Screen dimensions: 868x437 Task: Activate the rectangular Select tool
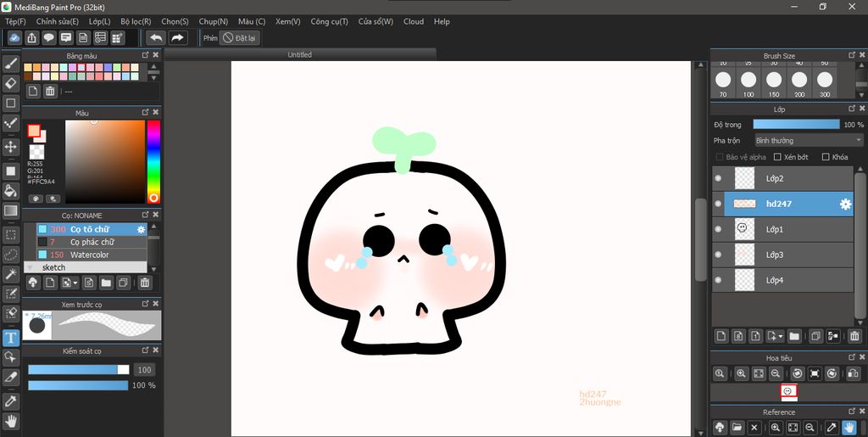[x=10, y=234]
